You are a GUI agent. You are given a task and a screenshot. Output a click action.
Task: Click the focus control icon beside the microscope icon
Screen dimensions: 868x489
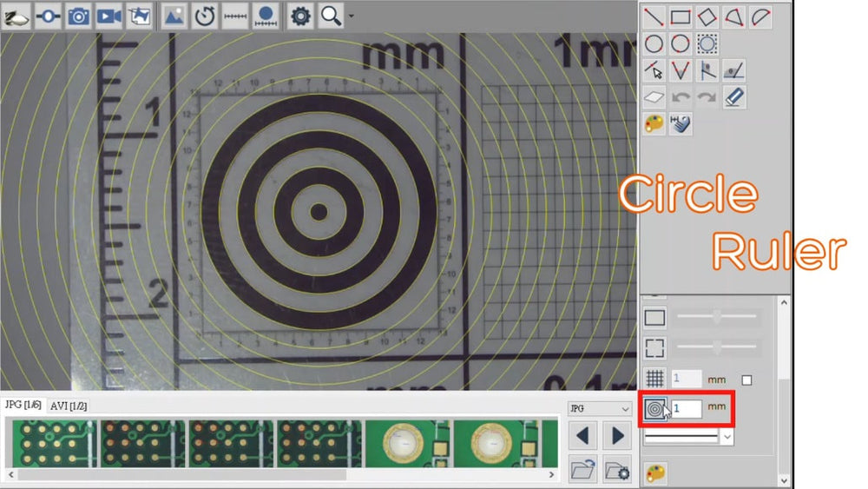(x=48, y=17)
